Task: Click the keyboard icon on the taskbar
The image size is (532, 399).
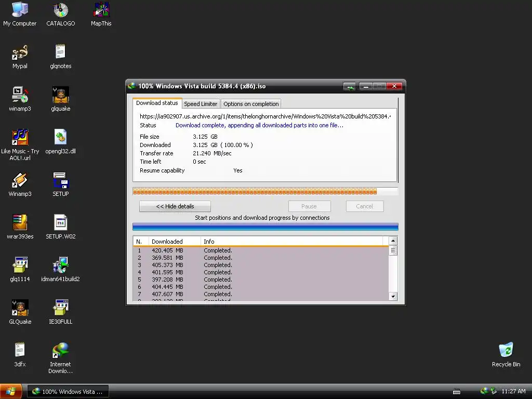Action: (x=457, y=392)
